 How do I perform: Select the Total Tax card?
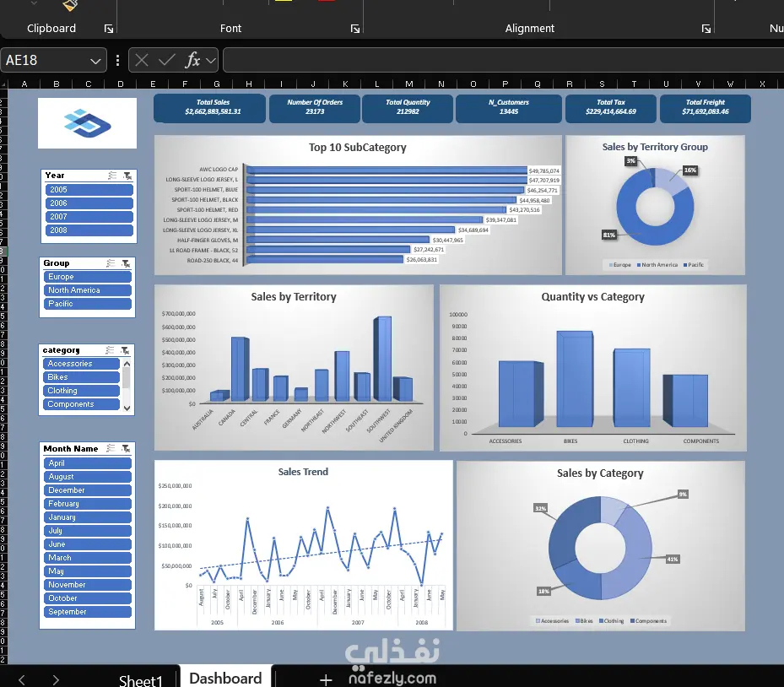pos(610,108)
